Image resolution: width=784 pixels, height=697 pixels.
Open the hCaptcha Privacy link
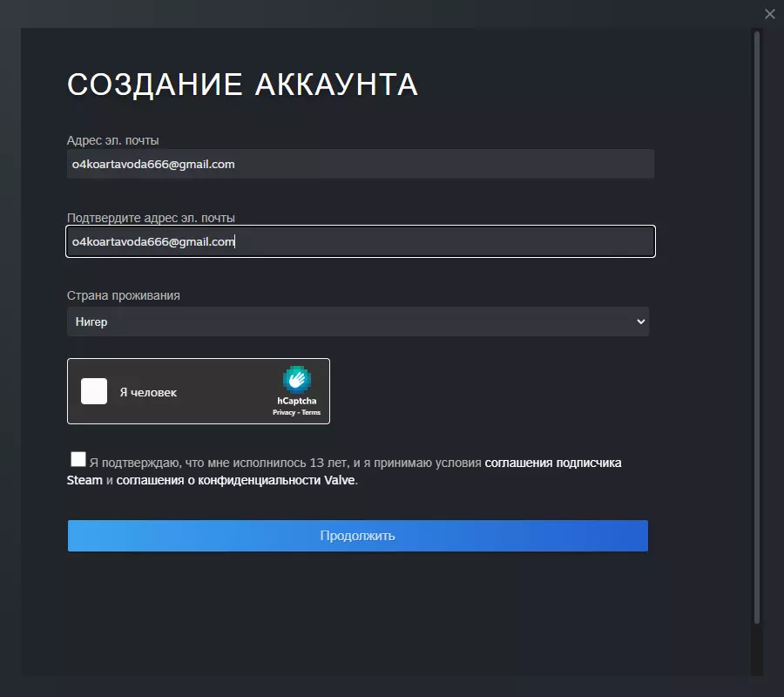(x=284, y=412)
